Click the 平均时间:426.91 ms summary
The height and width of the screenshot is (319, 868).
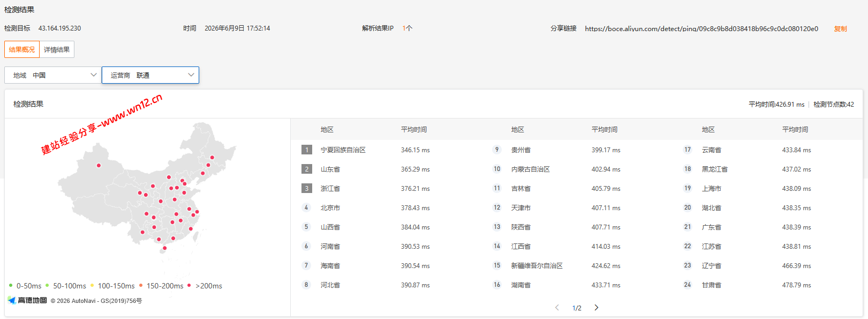coord(776,105)
